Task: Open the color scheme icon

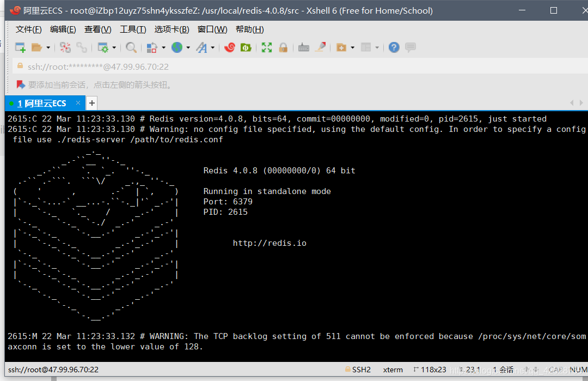Action: [151, 47]
